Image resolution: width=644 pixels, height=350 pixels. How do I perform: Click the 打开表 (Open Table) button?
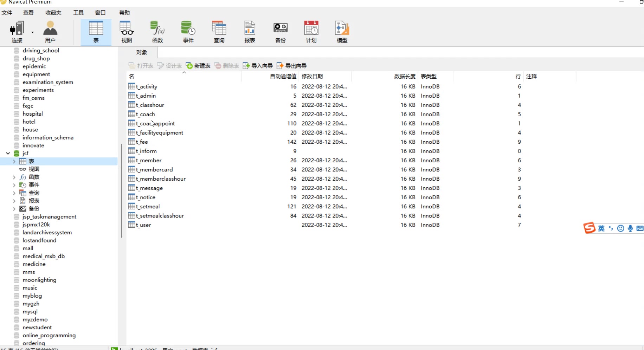click(x=141, y=66)
